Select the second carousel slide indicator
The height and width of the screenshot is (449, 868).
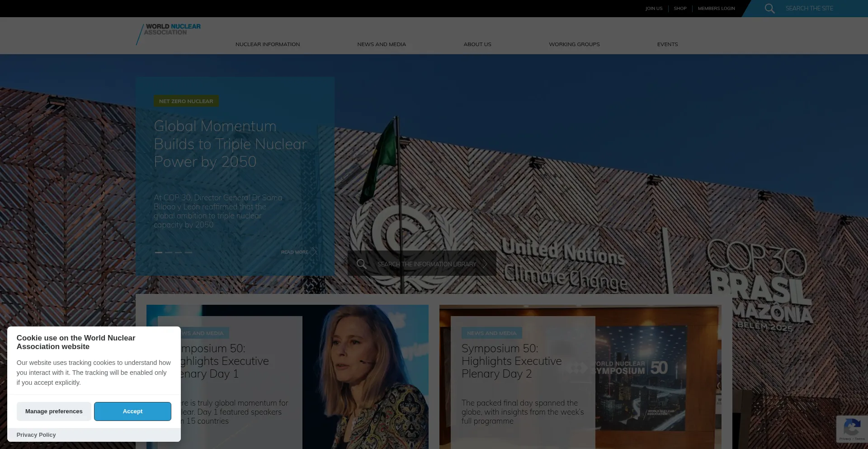pos(169,252)
